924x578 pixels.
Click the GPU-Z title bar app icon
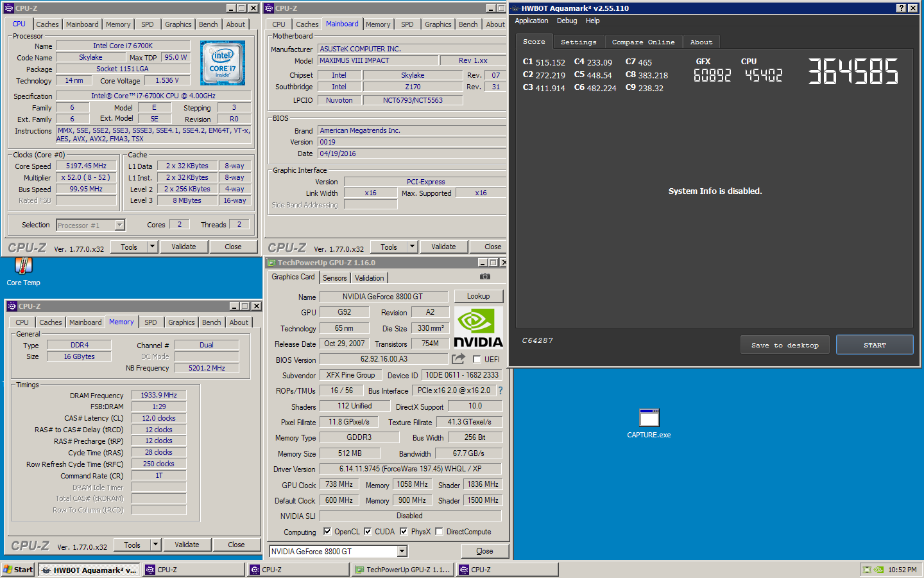tap(271, 263)
